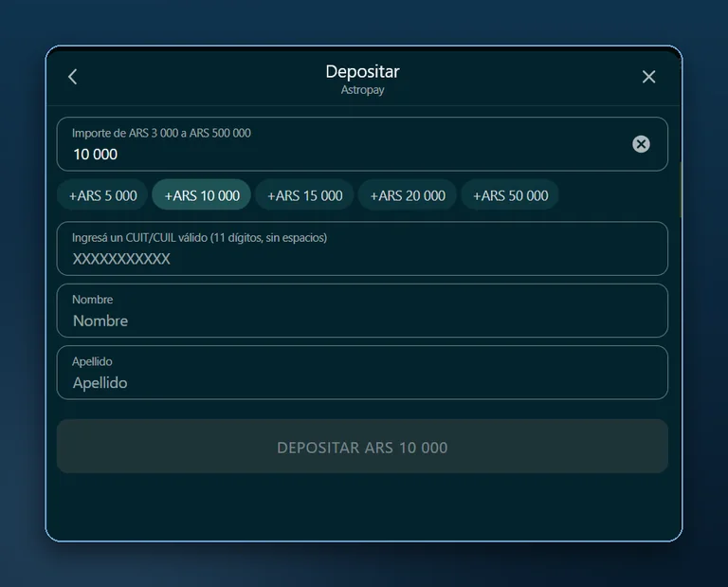728x587 pixels.
Task: Click into the Nombre field
Action: coord(362,311)
